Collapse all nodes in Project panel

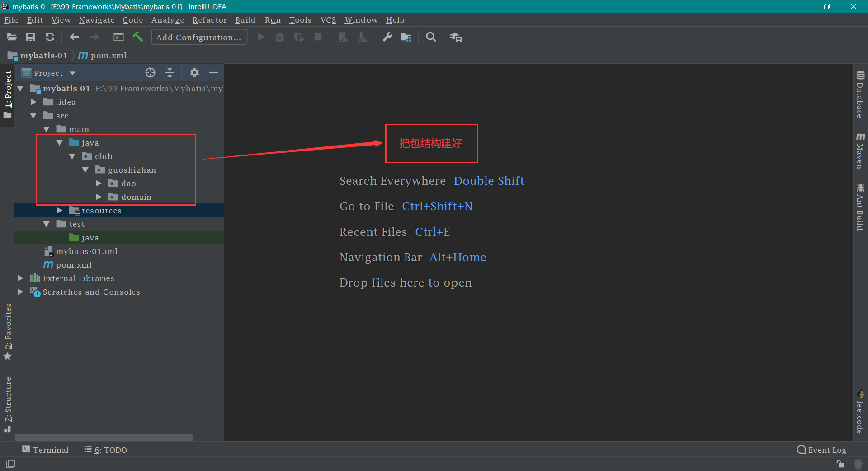point(170,73)
